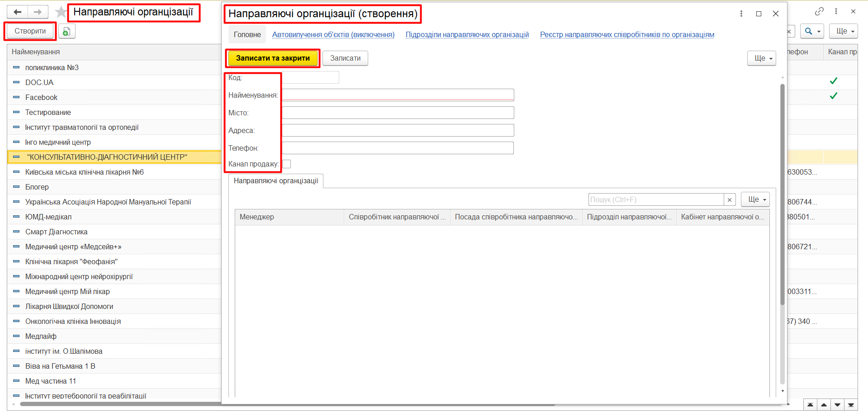Open dialog's three-dot options menu
Viewport: 868px width, 413px height.
point(741,14)
